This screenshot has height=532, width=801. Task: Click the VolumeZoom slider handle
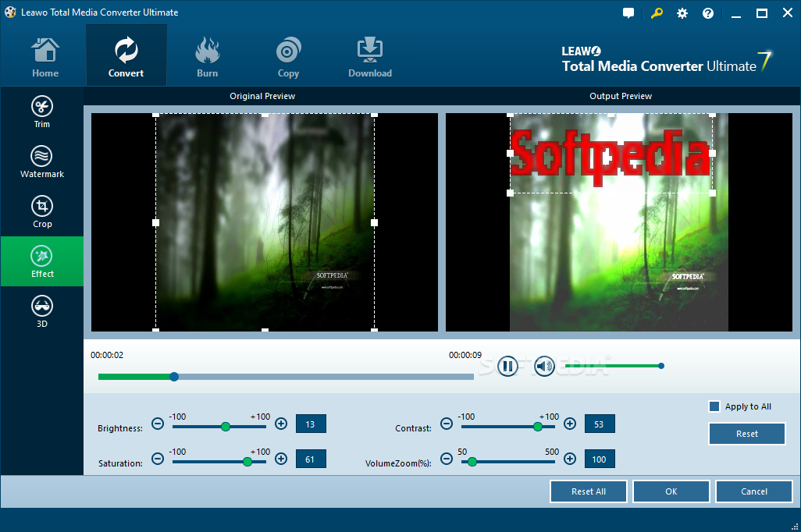point(472,462)
